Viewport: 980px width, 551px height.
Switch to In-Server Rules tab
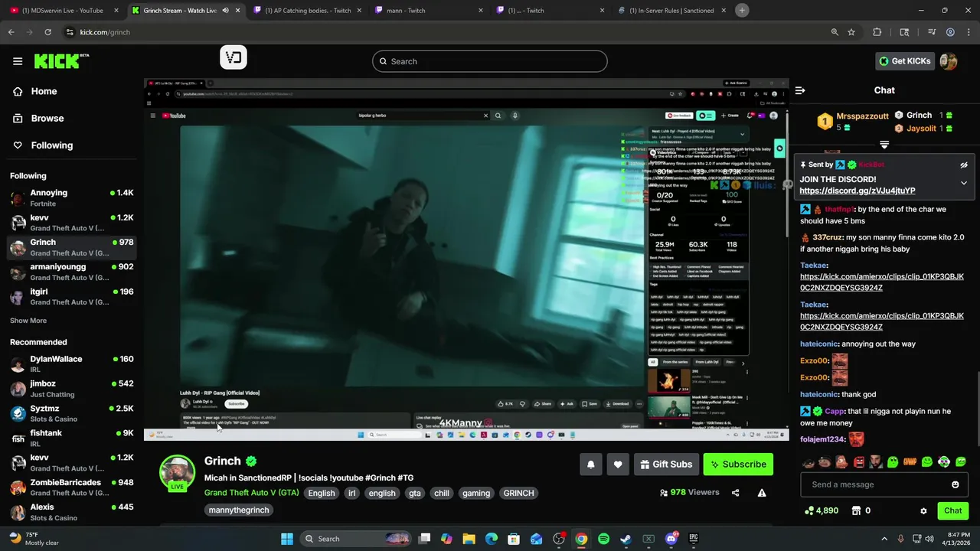click(670, 11)
